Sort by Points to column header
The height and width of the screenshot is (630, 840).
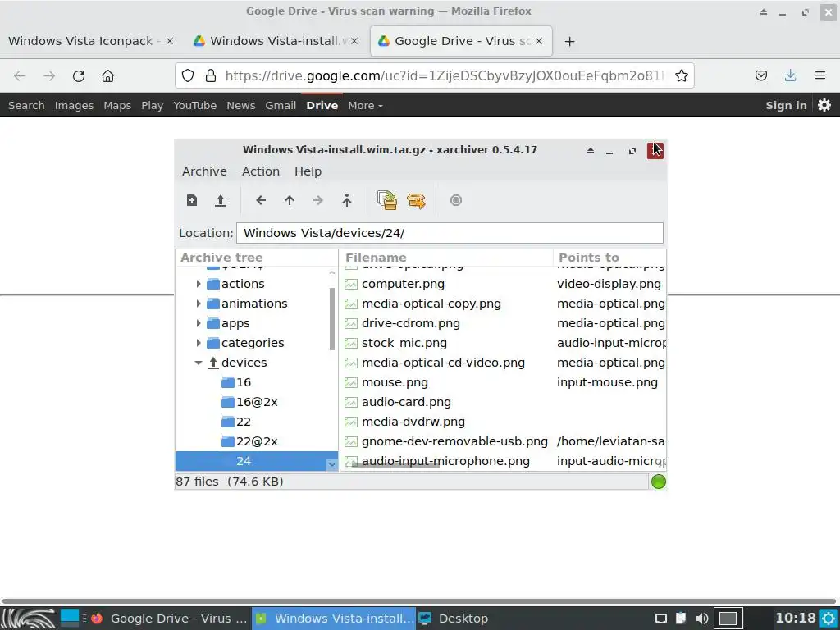click(x=609, y=258)
